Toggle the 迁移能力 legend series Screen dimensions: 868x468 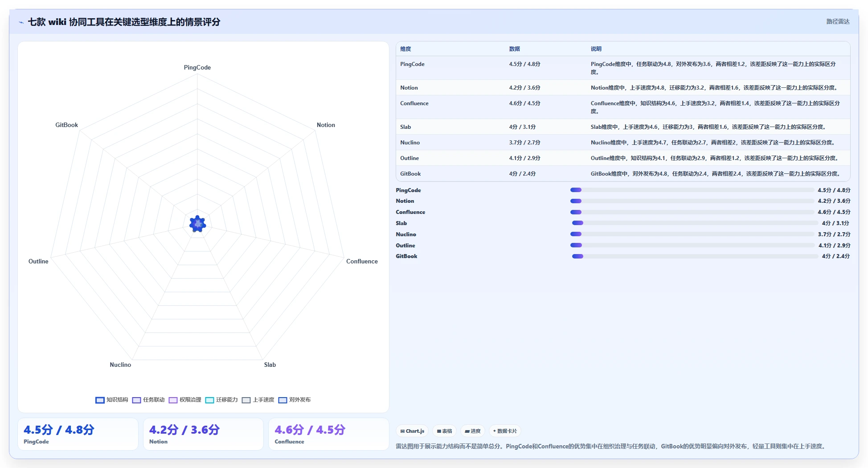click(221, 400)
